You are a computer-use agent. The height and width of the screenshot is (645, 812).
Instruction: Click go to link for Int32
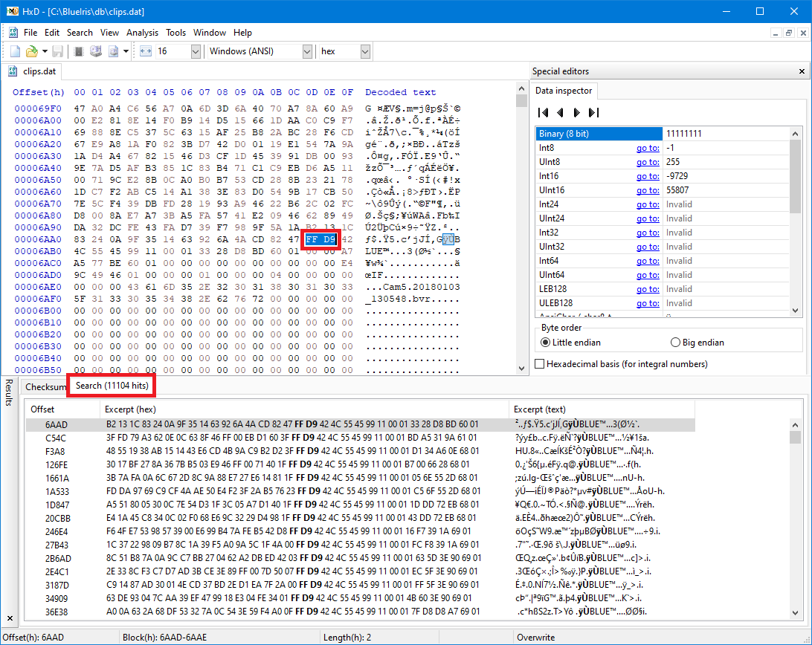pos(648,233)
